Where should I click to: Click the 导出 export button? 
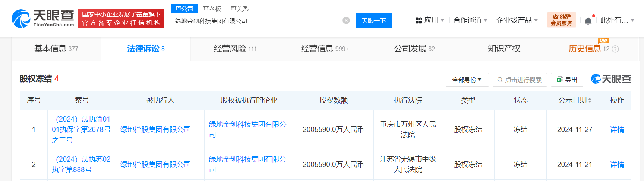567,80
